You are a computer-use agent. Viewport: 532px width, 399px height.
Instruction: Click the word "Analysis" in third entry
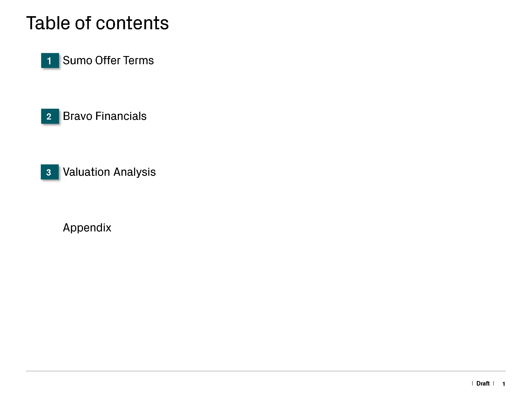[x=134, y=172]
